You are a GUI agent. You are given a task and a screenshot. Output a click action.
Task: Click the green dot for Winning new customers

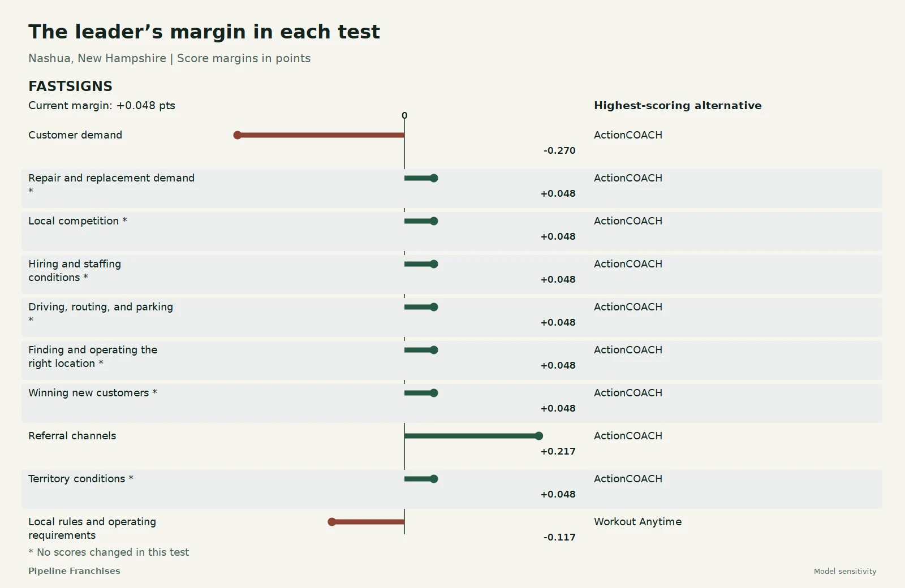click(x=434, y=393)
